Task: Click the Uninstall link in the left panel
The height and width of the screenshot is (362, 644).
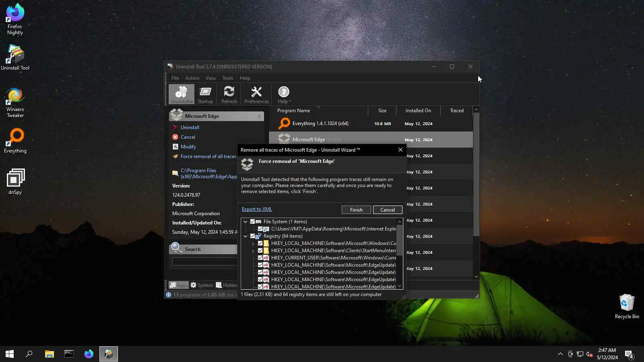Action: click(x=190, y=127)
